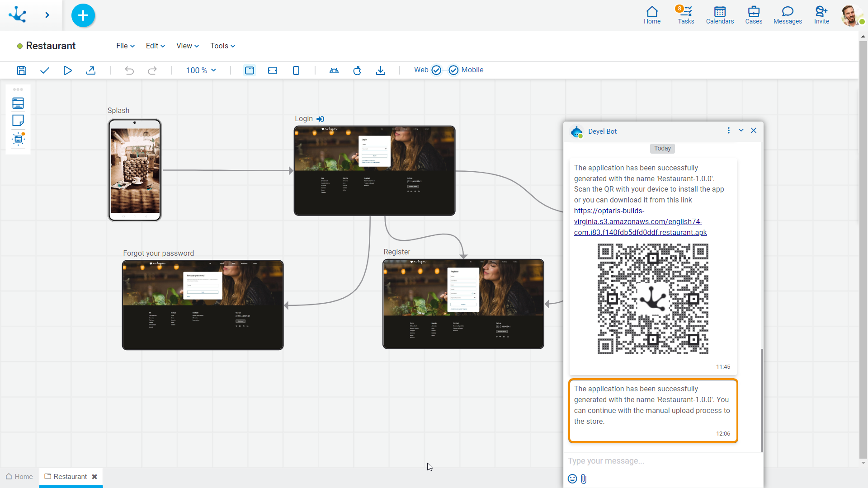Click the download icon in toolbar
This screenshot has height=488, width=868.
(x=381, y=70)
